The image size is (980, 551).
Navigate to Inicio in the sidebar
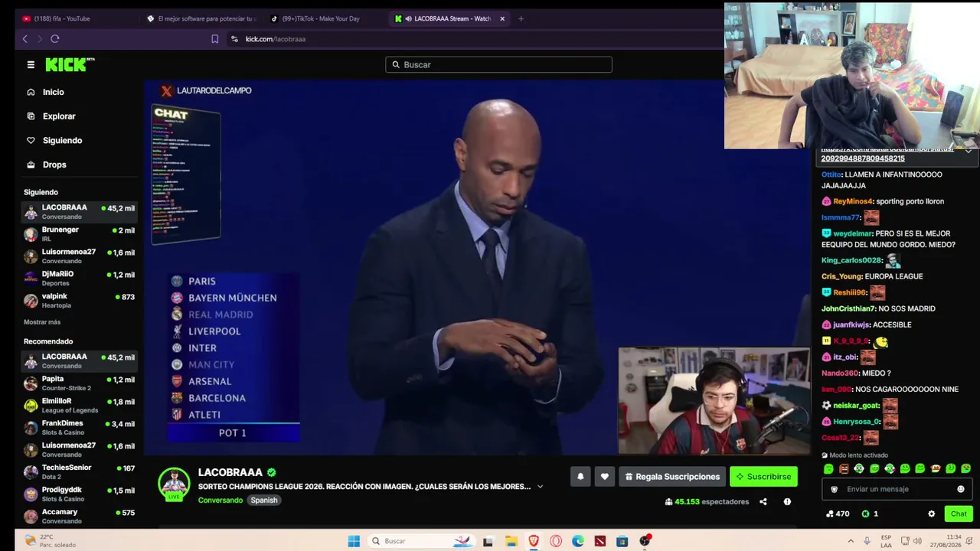[46, 92]
